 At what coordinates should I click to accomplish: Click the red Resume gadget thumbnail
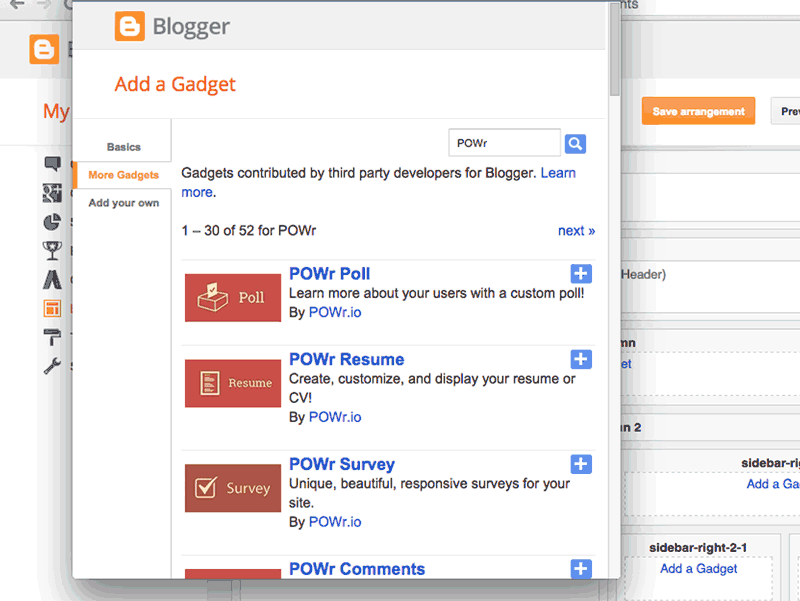point(233,383)
